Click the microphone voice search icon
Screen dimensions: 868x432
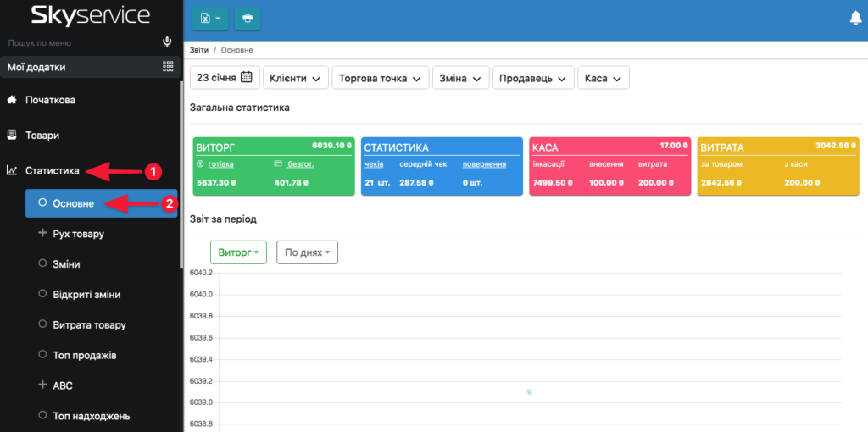click(167, 42)
